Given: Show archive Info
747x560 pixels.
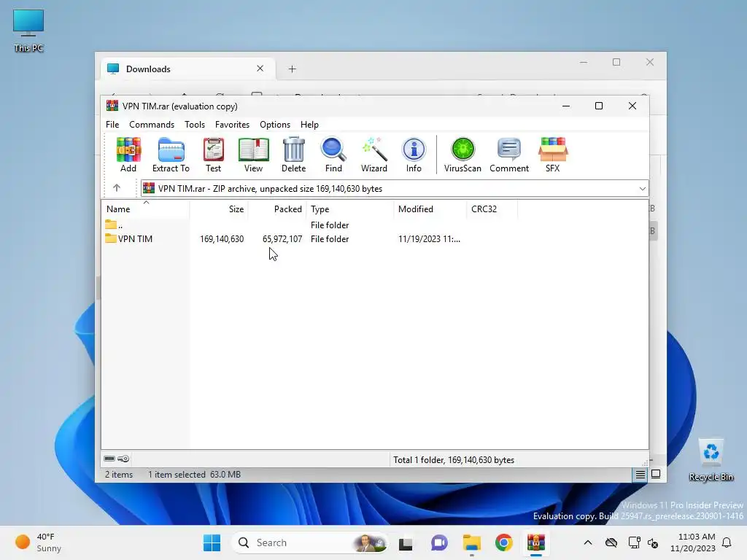Looking at the screenshot, I should pos(414,155).
